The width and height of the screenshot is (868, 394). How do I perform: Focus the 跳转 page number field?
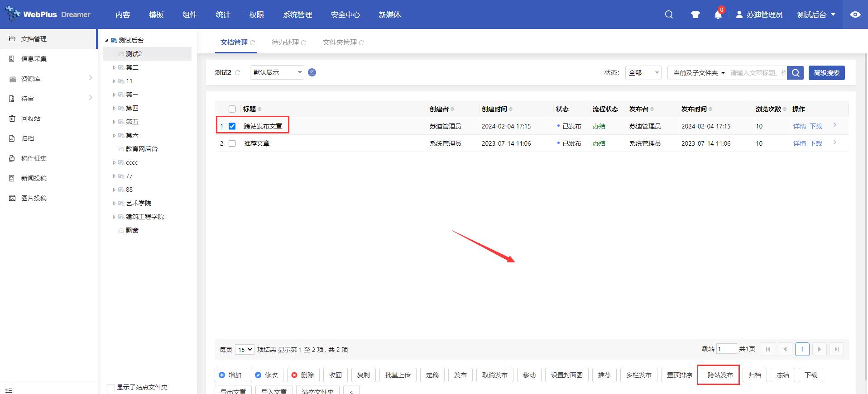(x=726, y=349)
